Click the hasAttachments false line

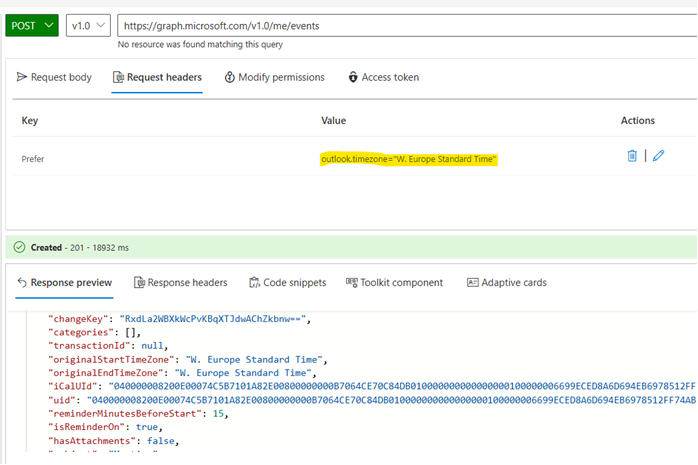pyautogui.click(x=114, y=441)
